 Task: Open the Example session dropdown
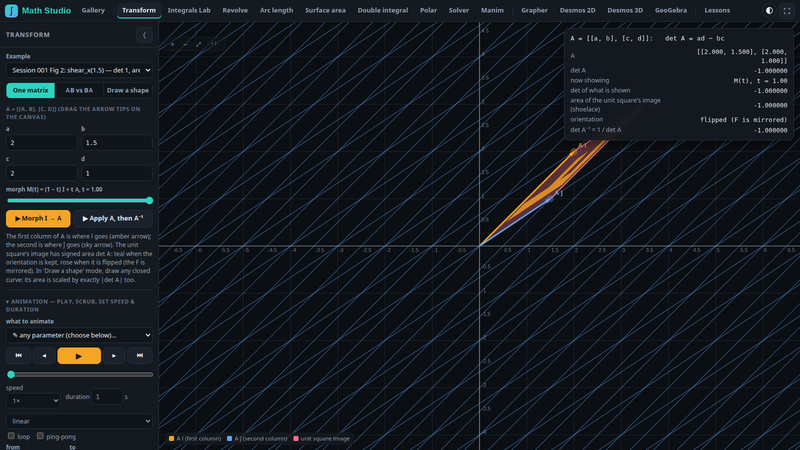(79, 70)
